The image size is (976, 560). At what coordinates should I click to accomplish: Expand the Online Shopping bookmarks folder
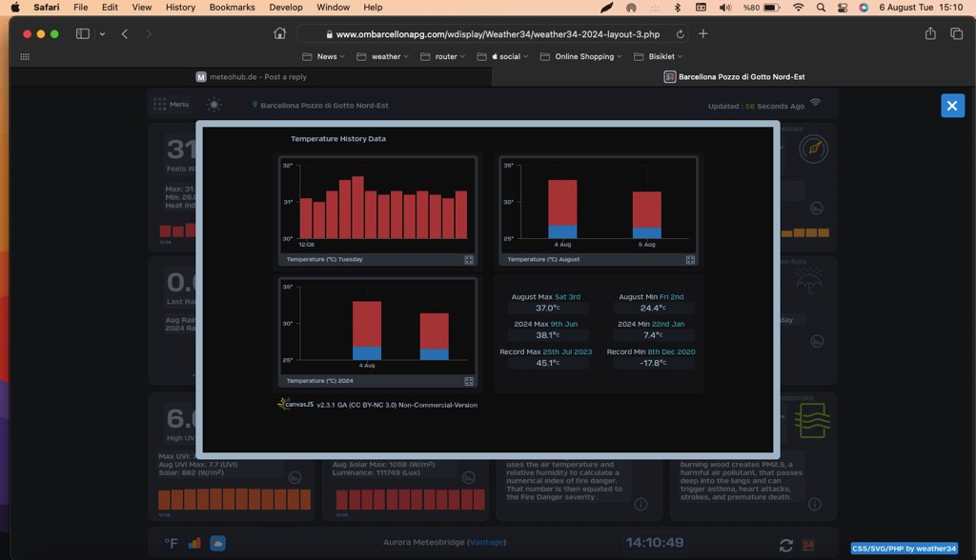tap(581, 56)
